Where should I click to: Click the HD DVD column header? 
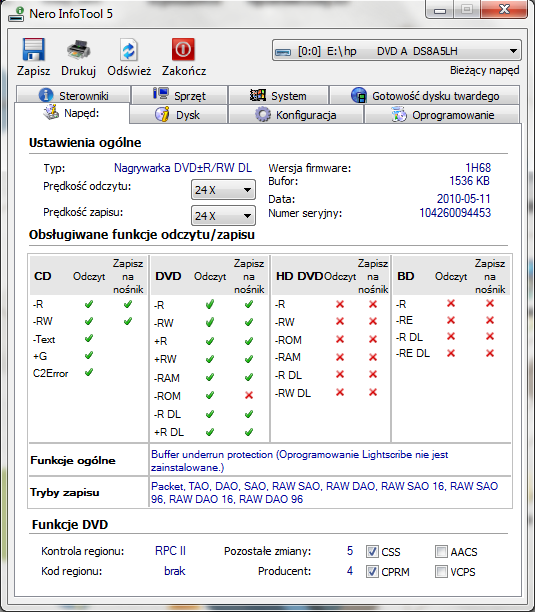pos(299,276)
